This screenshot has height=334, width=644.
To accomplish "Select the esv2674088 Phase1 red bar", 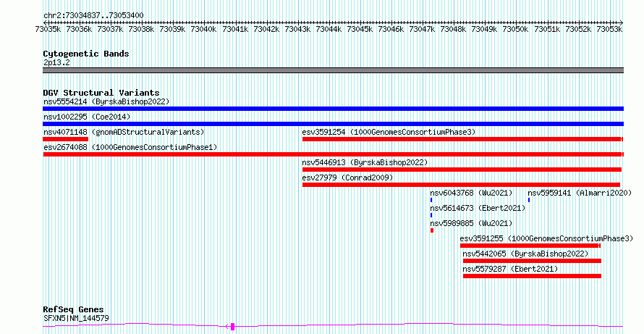I will [333, 154].
